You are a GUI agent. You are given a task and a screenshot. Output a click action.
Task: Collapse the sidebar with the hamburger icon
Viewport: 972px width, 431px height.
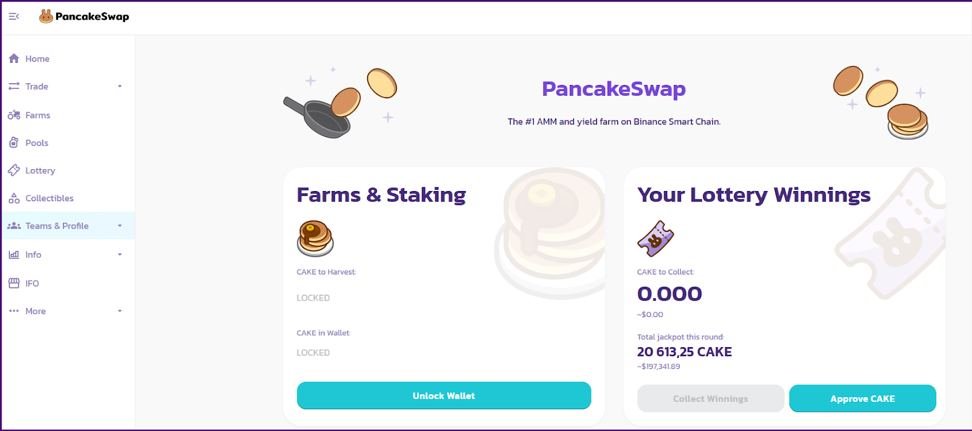pyautogui.click(x=13, y=16)
